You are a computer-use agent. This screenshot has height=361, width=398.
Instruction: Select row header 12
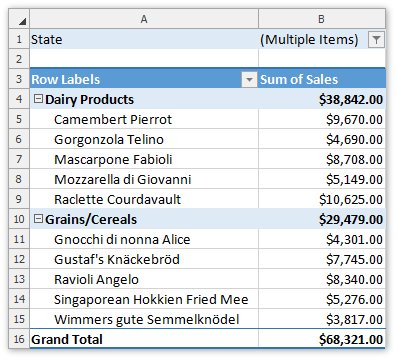pyautogui.click(x=19, y=259)
